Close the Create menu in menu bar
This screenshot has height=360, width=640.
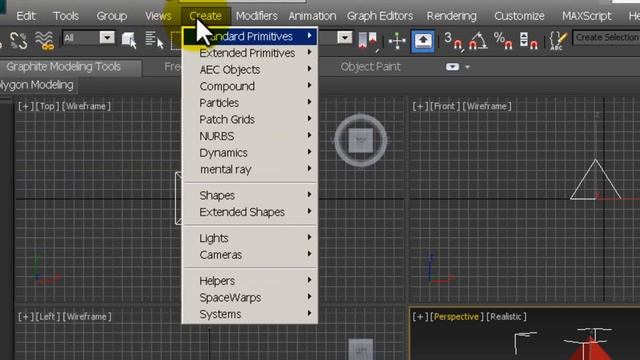click(x=205, y=16)
